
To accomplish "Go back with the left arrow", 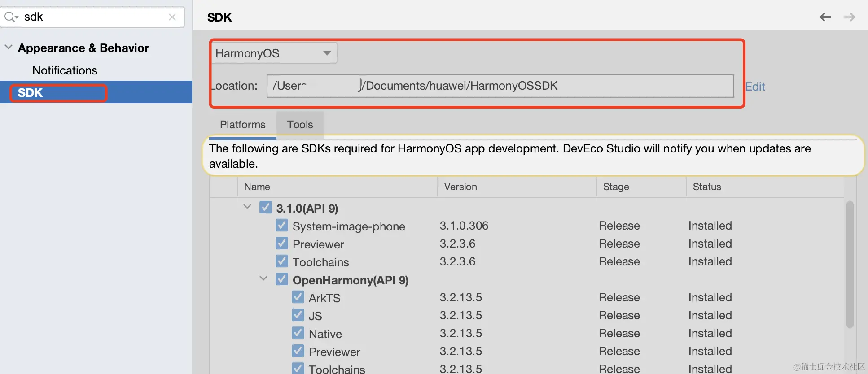I will [825, 17].
